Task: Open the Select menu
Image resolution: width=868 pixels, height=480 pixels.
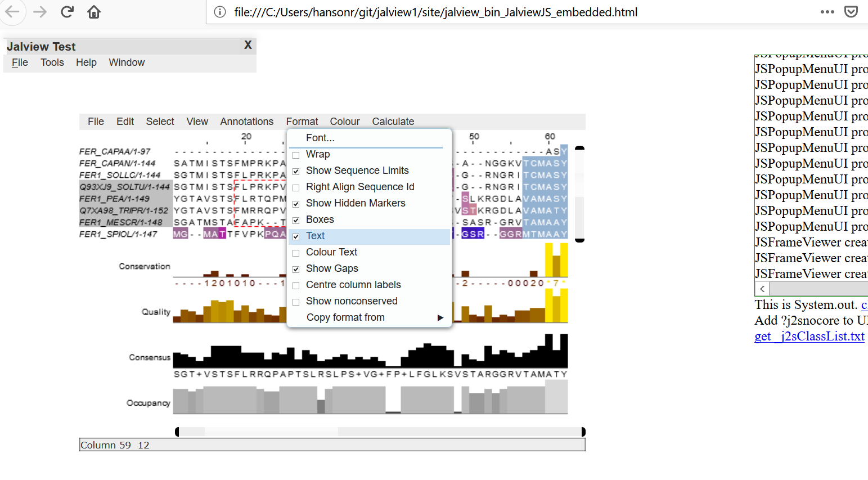Action: point(160,122)
